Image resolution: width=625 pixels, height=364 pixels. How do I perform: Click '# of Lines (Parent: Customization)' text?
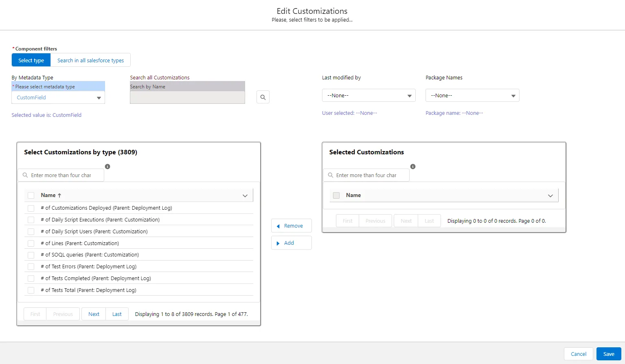point(80,243)
